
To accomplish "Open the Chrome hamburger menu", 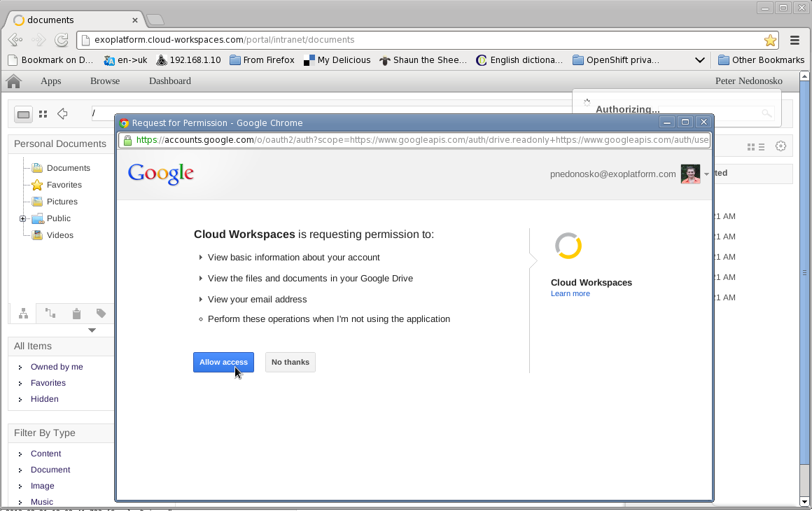I will [x=795, y=40].
